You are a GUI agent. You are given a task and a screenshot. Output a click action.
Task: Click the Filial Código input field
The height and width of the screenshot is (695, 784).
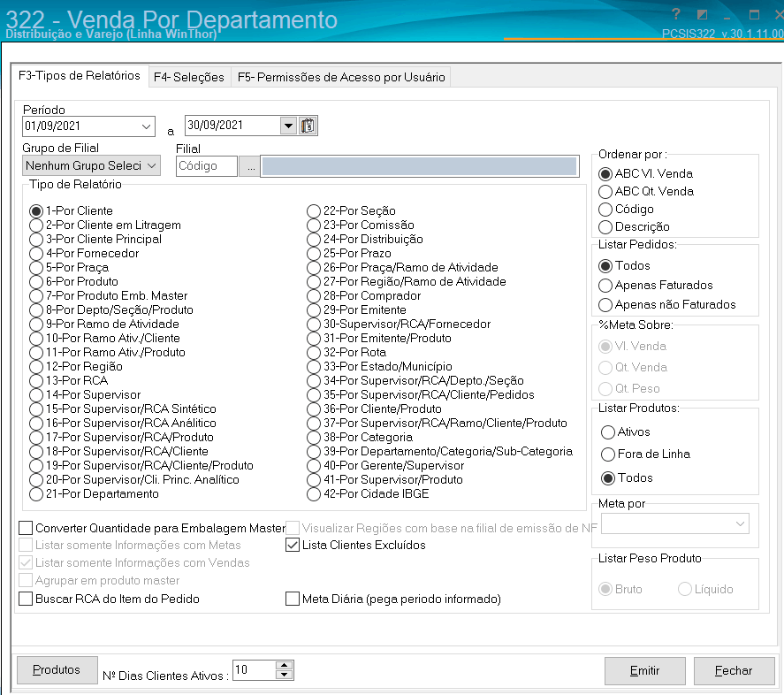(207, 166)
